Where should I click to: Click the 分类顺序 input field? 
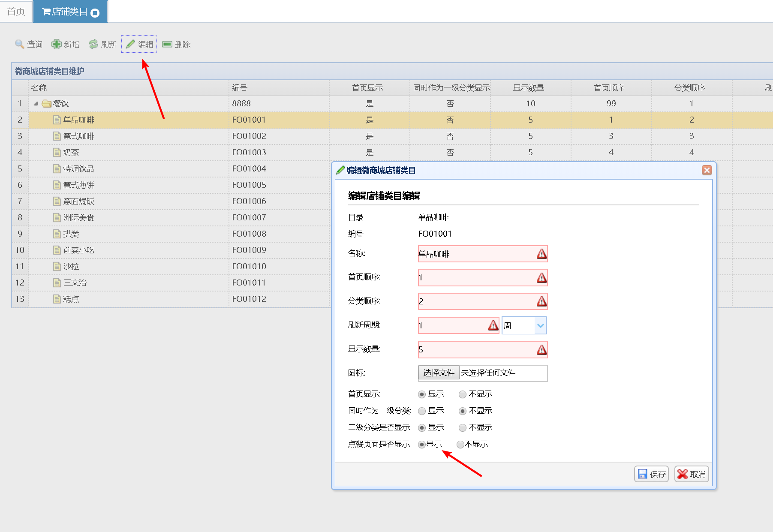pos(476,302)
